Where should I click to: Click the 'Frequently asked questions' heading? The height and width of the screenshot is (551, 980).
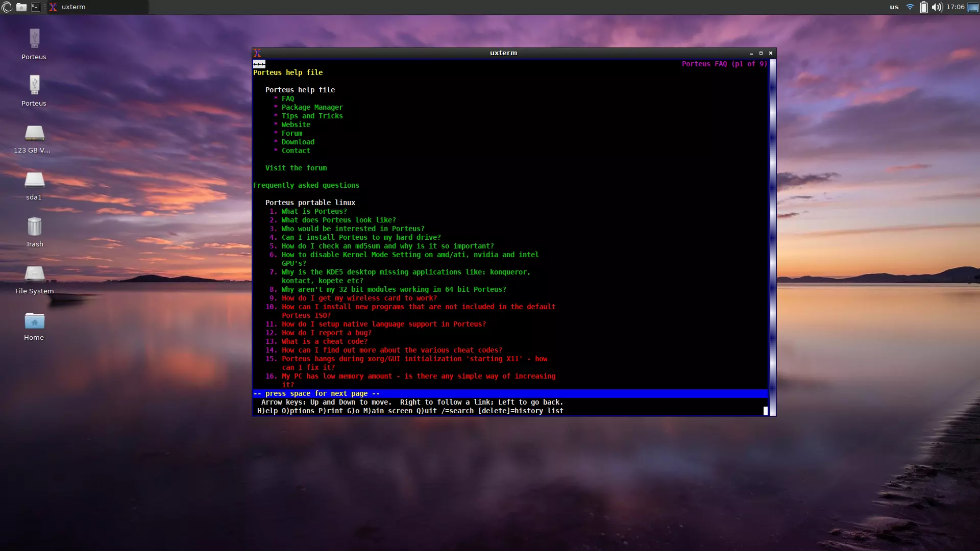[306, 185]
